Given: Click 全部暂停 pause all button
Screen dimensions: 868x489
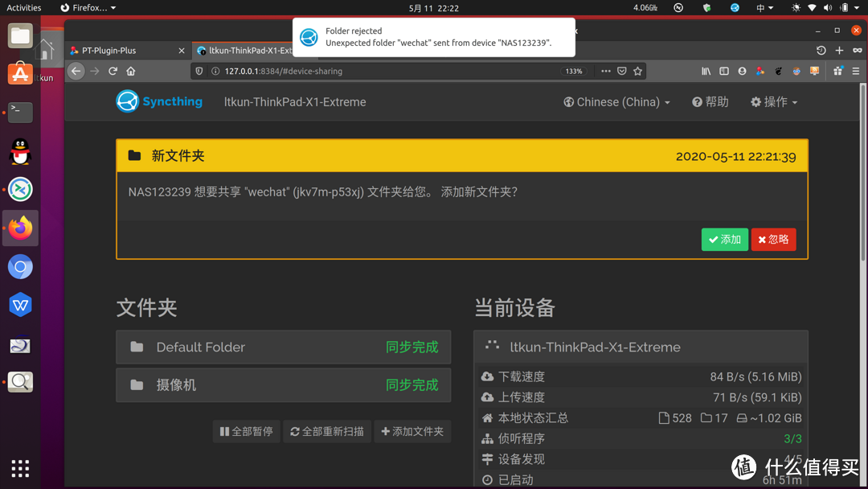Looking at the screenshot, I should click(247, 431).
